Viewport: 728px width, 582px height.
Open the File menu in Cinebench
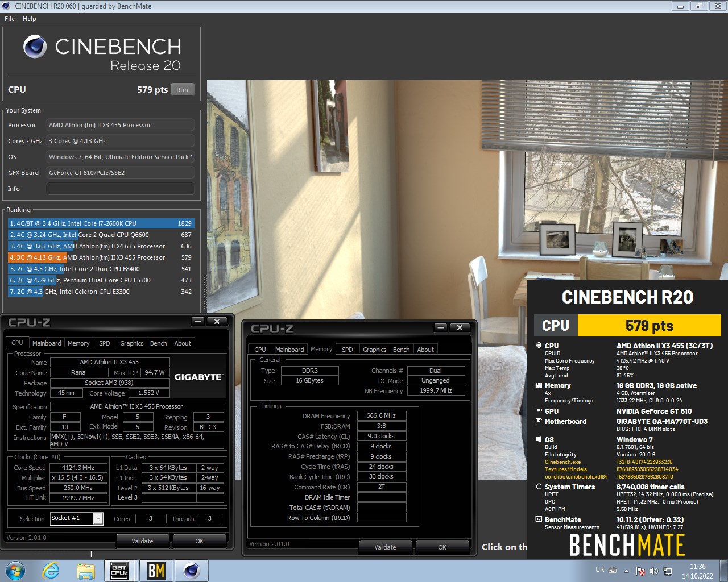click(10, 19)
